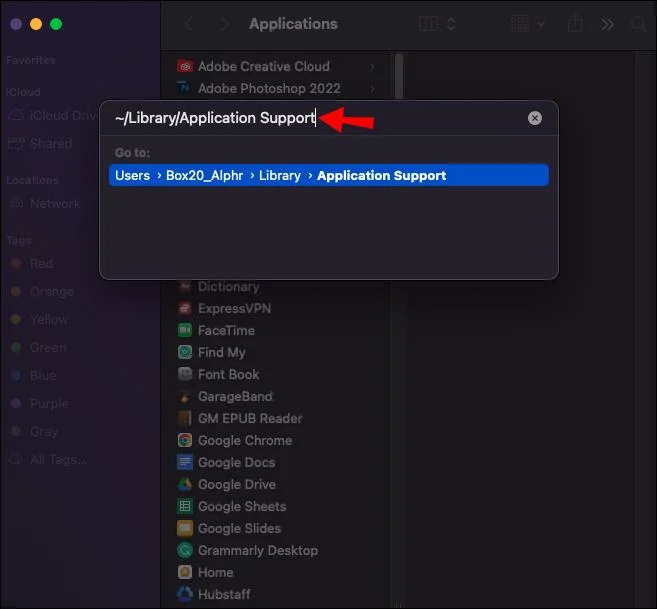Clear the Go to folder path field

click(x=535, y=118)
